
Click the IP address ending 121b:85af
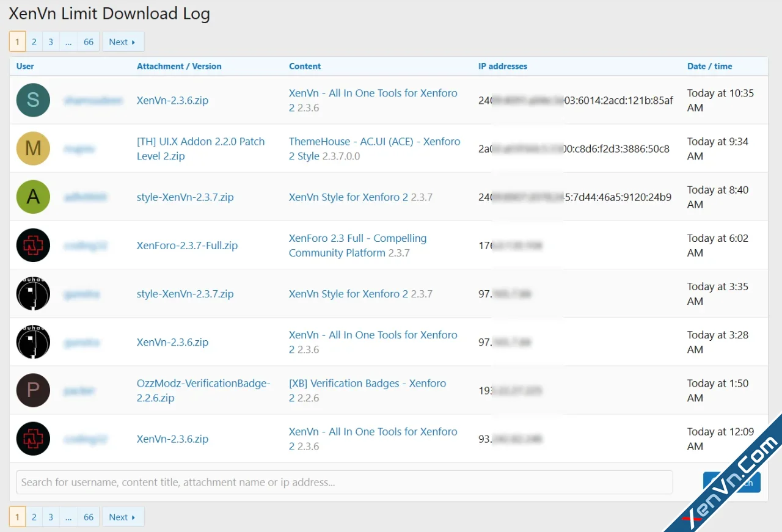[x=576, y=100]
